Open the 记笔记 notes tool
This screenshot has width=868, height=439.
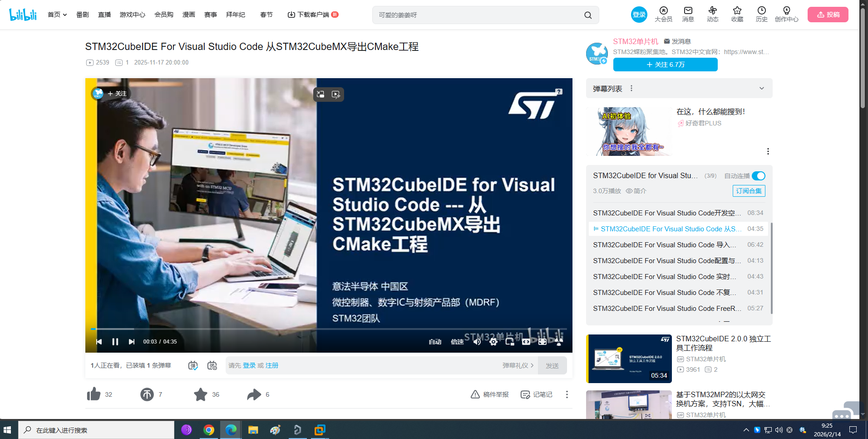[537, 394]
